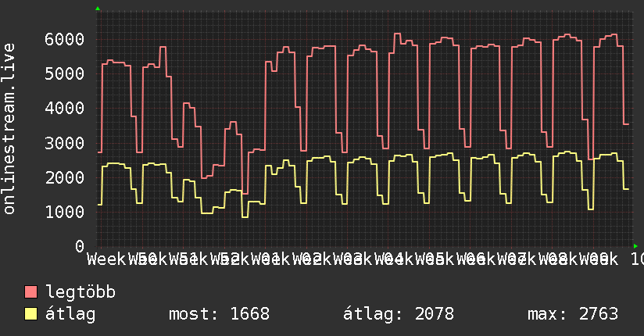This screenshot has width=644, height=336.
Task: Click the 6000 y-axis label
Action: [65, 39]
